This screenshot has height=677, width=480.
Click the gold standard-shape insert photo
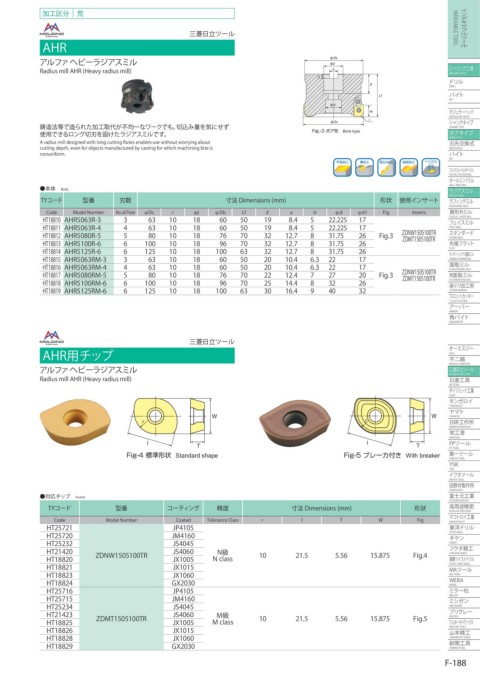pyautogui.click(x=75, y=420)
